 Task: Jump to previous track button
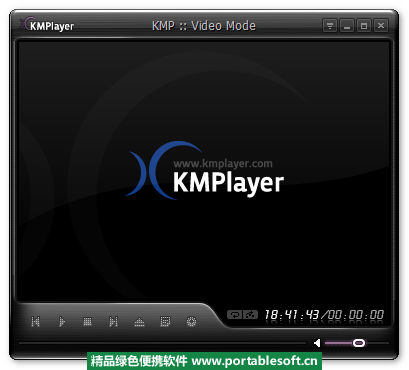click(x=35, y=322)
